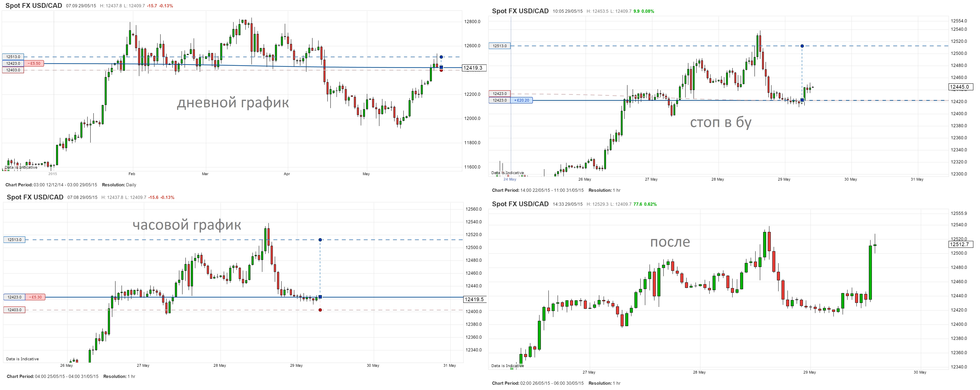
Task: Click the "стоп в бу" caption
Action: 721,122
